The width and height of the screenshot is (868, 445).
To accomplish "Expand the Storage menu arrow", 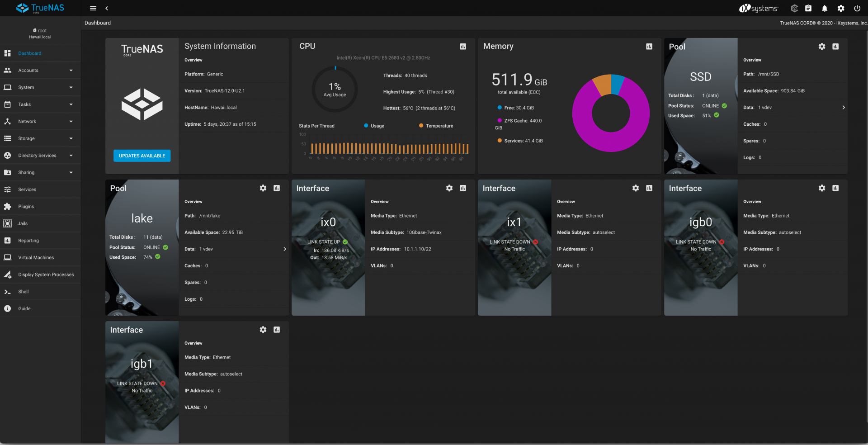I will [x=71, y=138].
